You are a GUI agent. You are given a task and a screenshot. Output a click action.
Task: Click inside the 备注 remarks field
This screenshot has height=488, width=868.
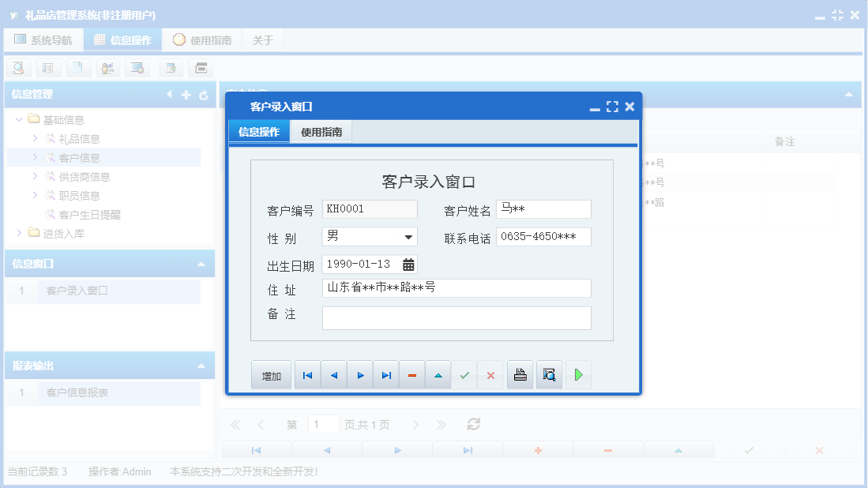456,317
